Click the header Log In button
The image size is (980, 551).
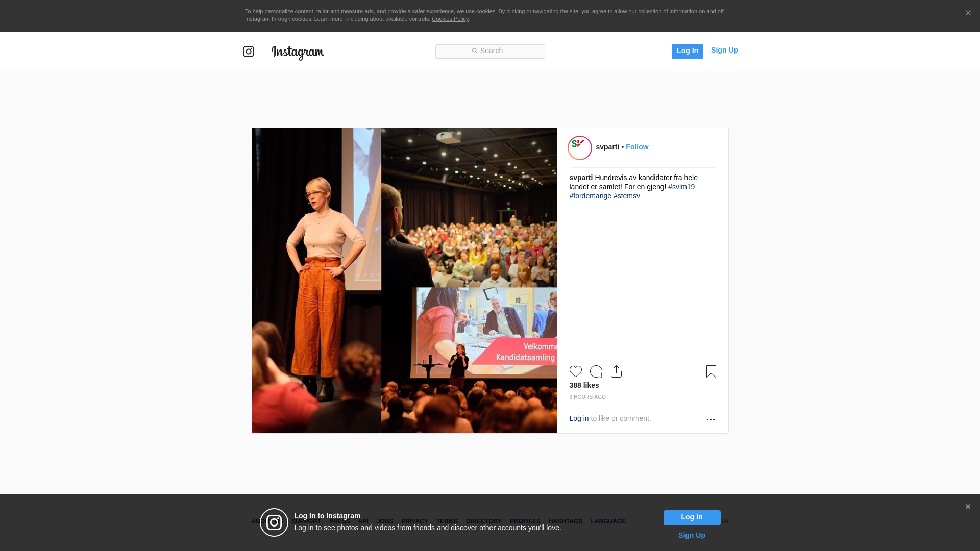coord(687,51)
